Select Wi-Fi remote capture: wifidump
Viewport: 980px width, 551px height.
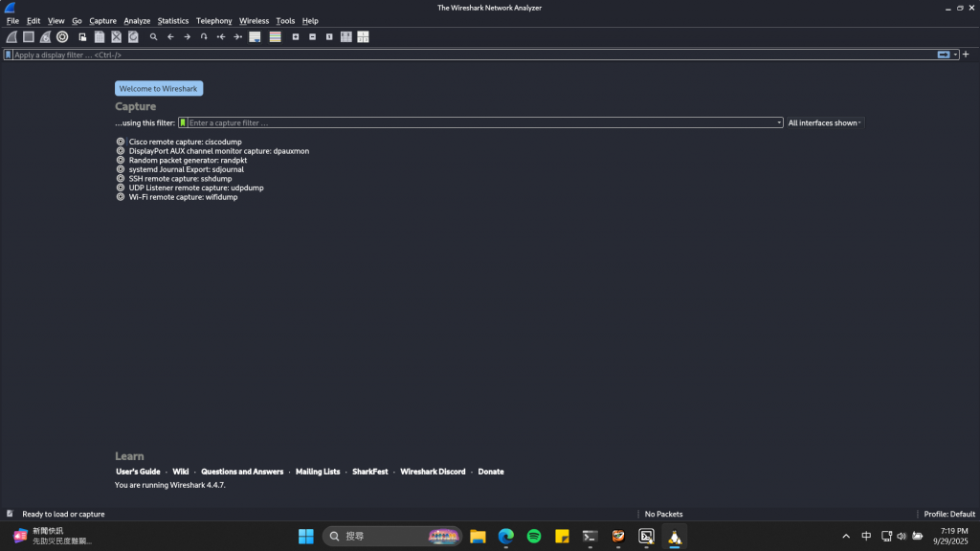pyautogui.click(x=183, y=197)
